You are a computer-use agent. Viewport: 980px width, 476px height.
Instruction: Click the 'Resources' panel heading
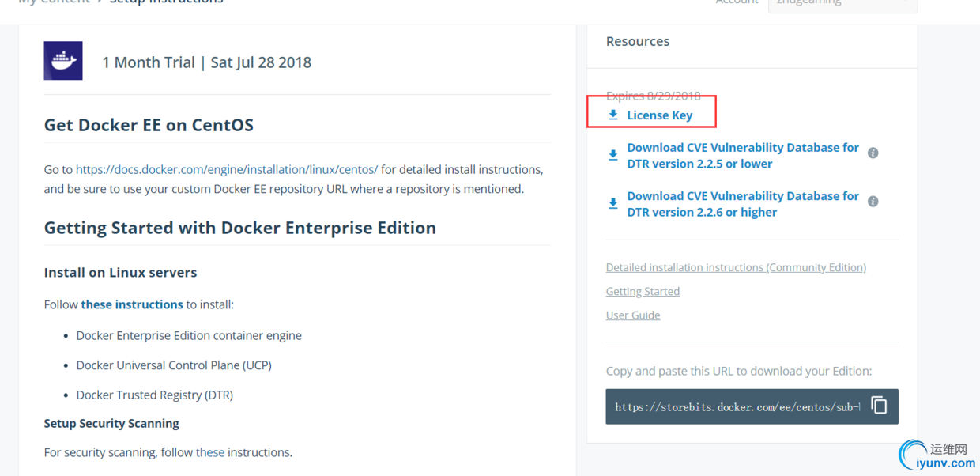638,41
